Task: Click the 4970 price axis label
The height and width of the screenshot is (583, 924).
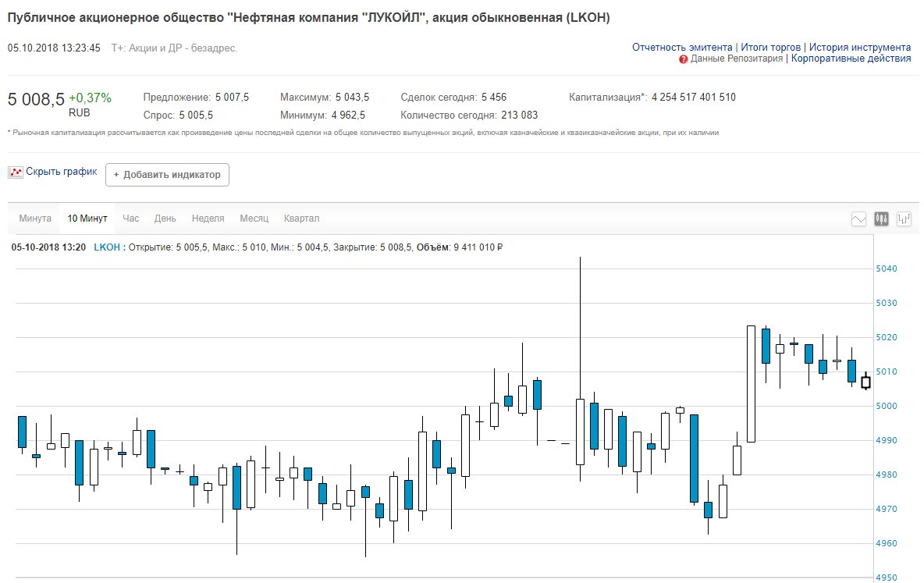Action: coord(887,510)
